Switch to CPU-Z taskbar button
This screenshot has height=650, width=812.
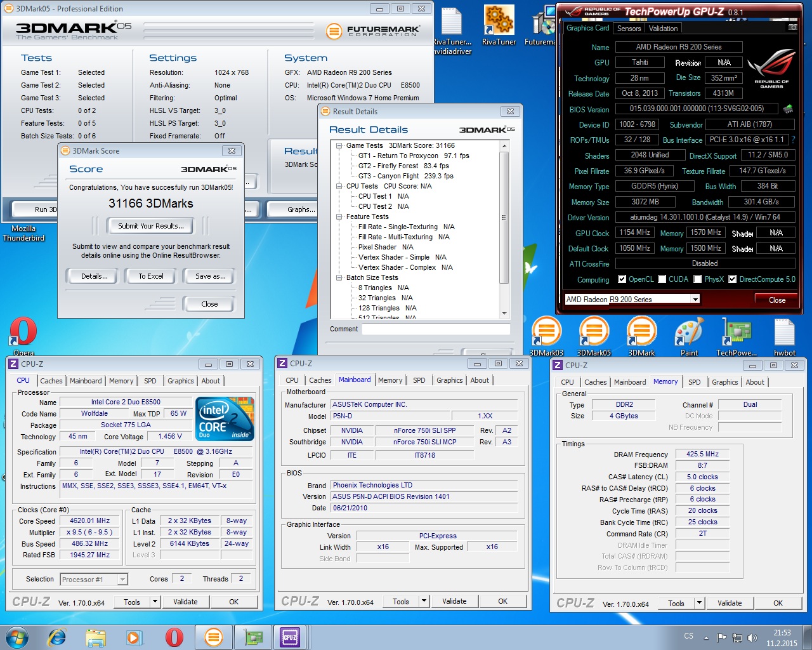(290, 637)
